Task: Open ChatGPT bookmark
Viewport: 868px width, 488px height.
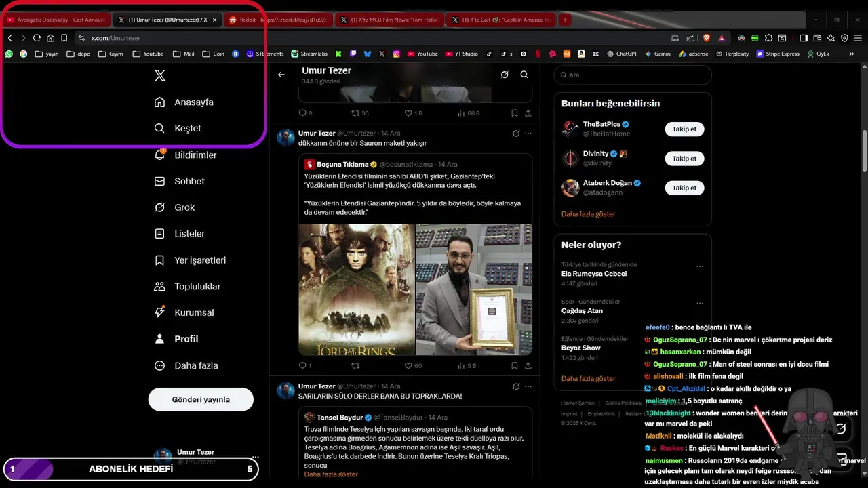Action: click(622, 54)
